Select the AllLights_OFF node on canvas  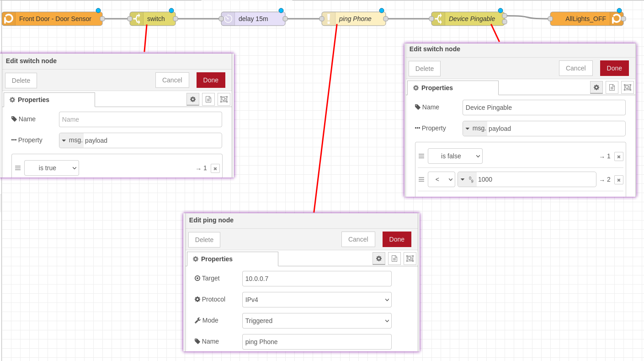(585, 19)
